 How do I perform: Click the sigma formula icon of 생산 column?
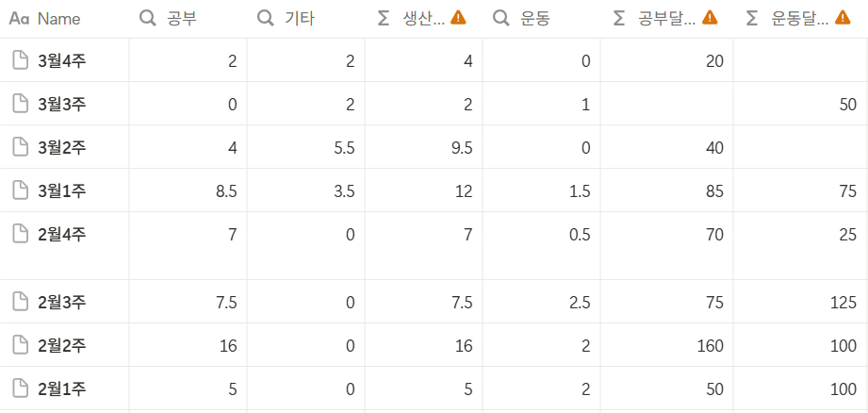point(383,19)
